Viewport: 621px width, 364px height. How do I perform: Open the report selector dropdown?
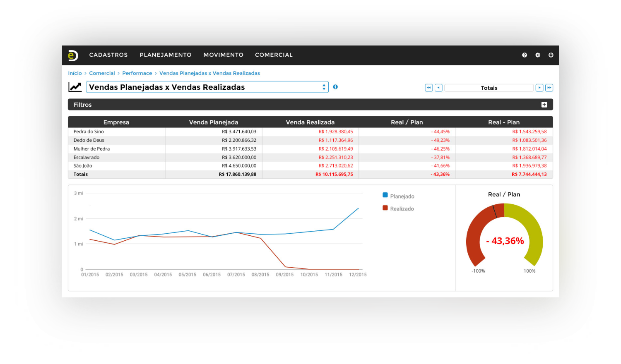click(x=207, y=87)
